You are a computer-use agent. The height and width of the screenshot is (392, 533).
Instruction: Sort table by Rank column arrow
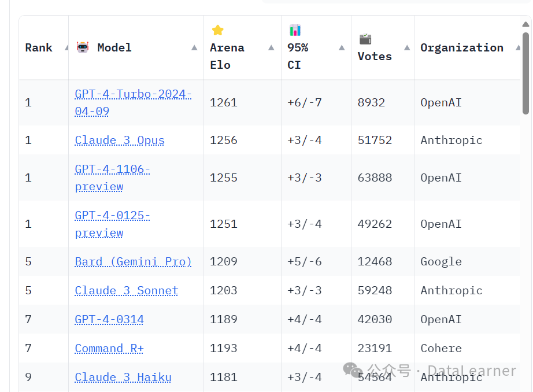(66, 48)
